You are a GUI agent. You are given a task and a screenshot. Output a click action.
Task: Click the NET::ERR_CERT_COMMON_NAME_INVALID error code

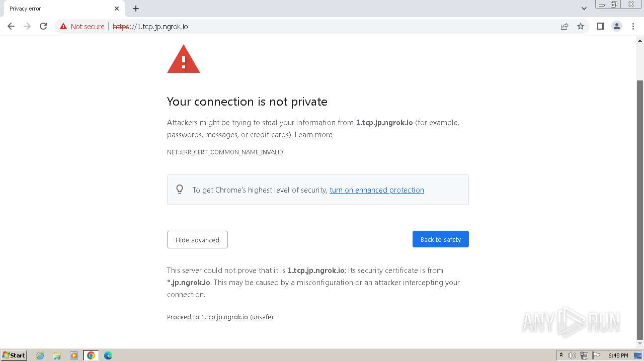(225, 152)
